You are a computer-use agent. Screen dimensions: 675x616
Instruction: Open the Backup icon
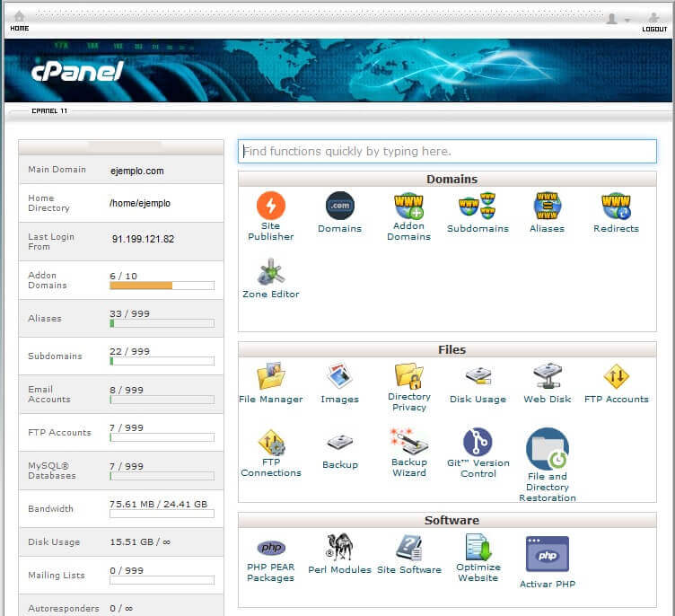(x=339, y=443)
